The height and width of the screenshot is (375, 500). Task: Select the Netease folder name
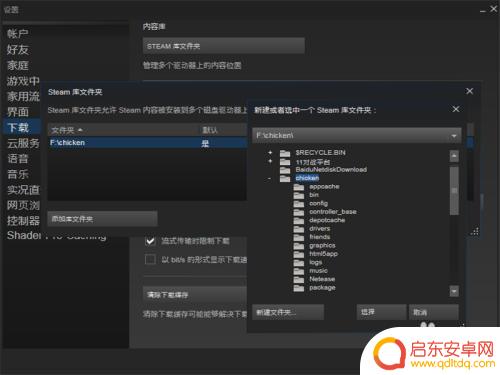pyautogui.click(x=322, y=279)
